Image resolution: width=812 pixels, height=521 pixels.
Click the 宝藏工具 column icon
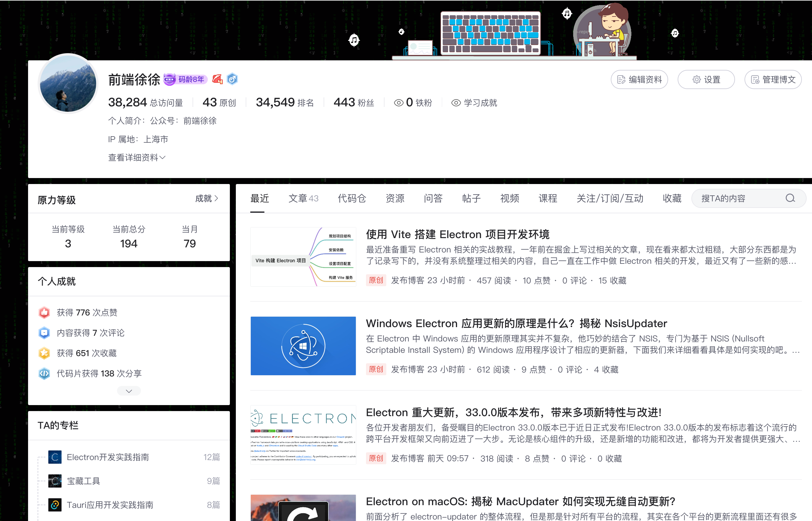[55, 481]
